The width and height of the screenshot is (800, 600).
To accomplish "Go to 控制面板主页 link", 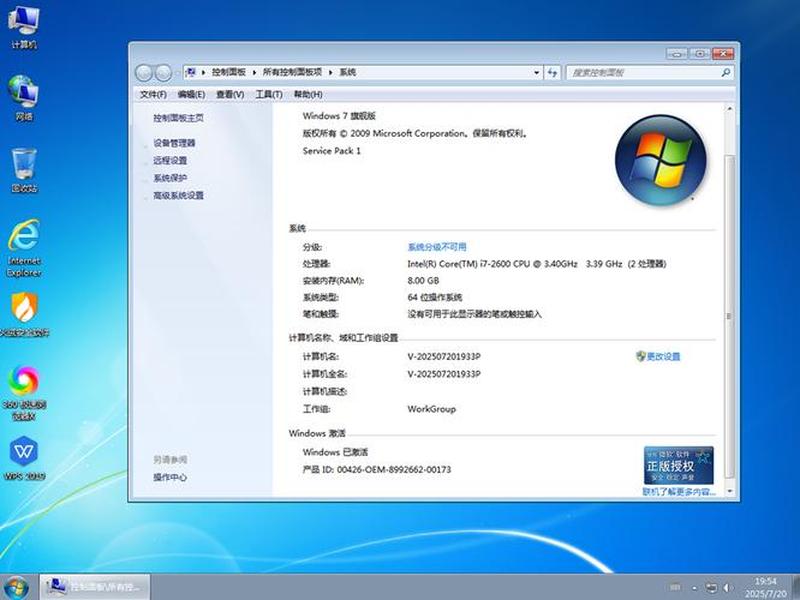I will (178, 118).
